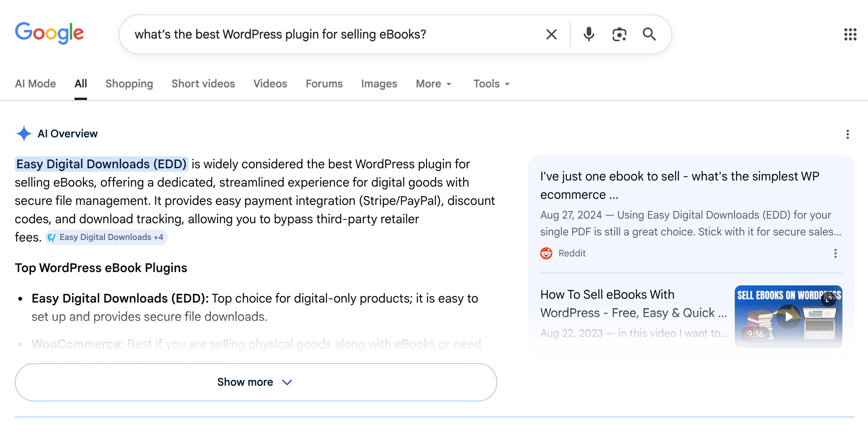The height and width of the screenshot is (438, 868).
Task: Click the Reddit icon on the result
Action: (546, 253)
